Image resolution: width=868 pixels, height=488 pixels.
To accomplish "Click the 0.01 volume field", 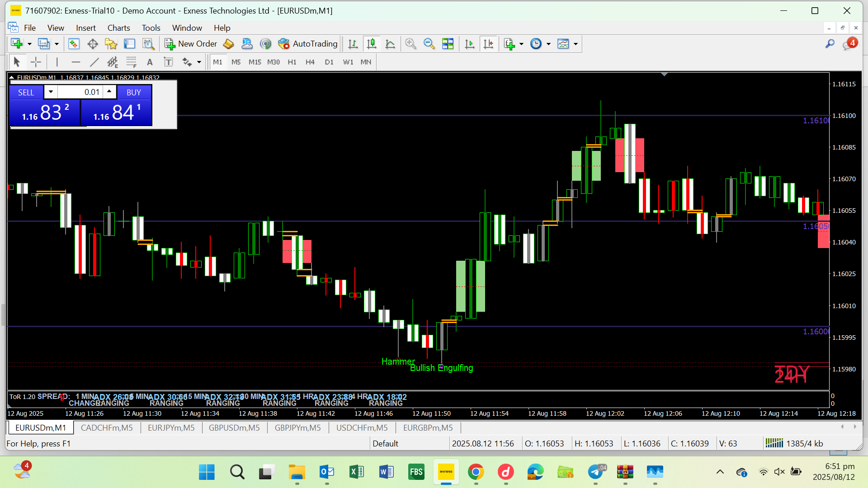I will click(80, 92).
